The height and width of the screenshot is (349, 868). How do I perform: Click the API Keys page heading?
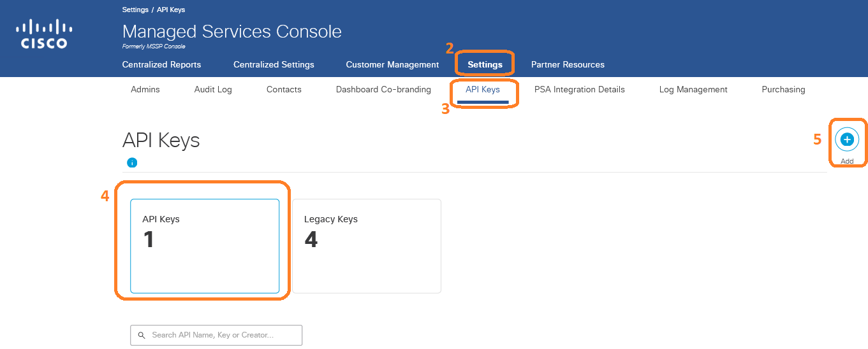point(161,140)
